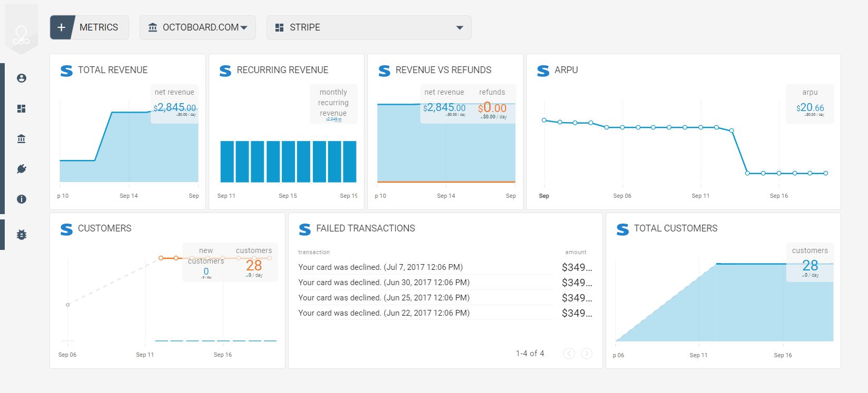Click the $349 amount in the Jul 7 row
Viewport: 868px width, 393px height.
(577, 267)
